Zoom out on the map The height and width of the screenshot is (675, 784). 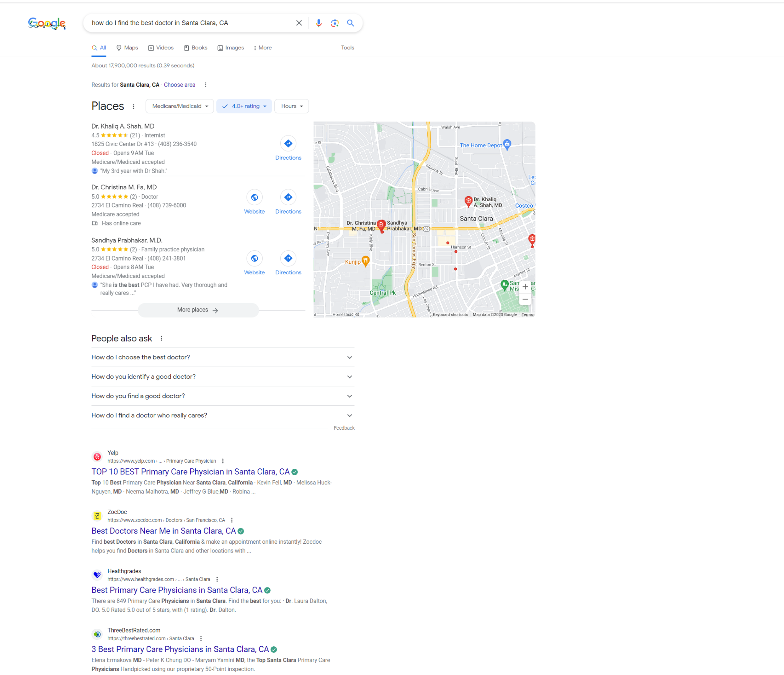(525, 299)
